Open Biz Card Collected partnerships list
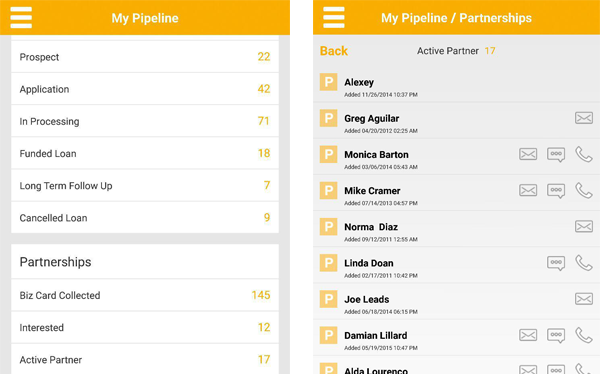Image resolution: width=600 pixels, height=374 pixels. (x=145, y=295)
